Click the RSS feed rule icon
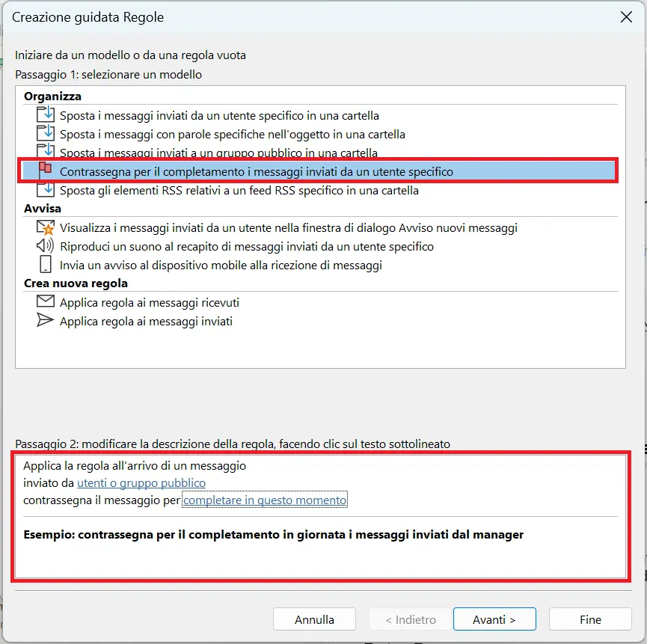Image resolution: width=647 pixels, height=644 pixels. click(45, 190)
